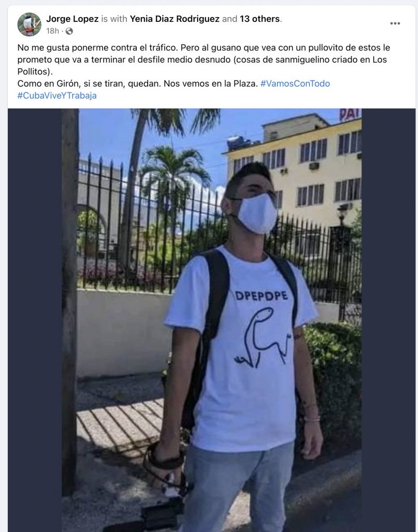Open the 18h post timestamp

[53, 31]
